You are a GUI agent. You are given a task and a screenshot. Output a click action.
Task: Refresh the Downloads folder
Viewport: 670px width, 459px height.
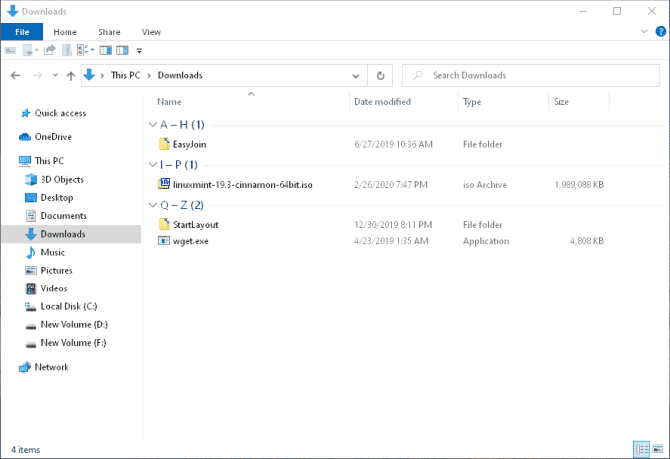click(380, 76)
